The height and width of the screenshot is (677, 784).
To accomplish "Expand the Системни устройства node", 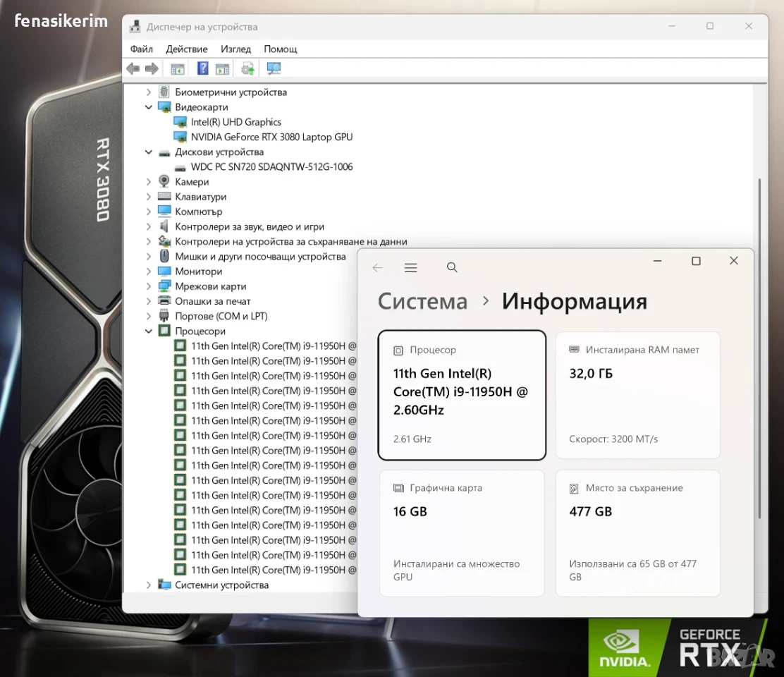I will [149, 585].
